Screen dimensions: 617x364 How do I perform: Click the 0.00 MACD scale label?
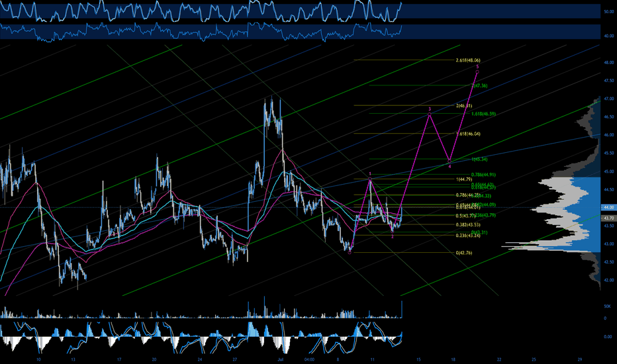coord(608,337)
